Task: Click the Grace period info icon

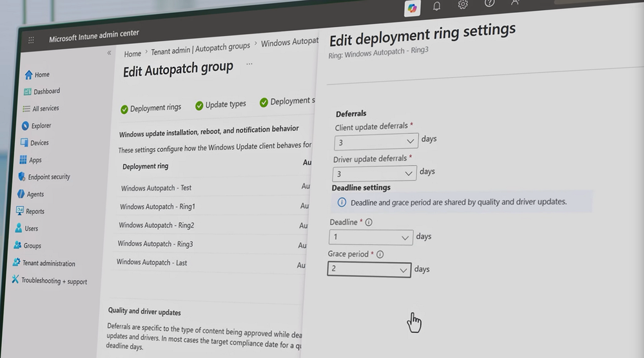Action: pos(380,254)
